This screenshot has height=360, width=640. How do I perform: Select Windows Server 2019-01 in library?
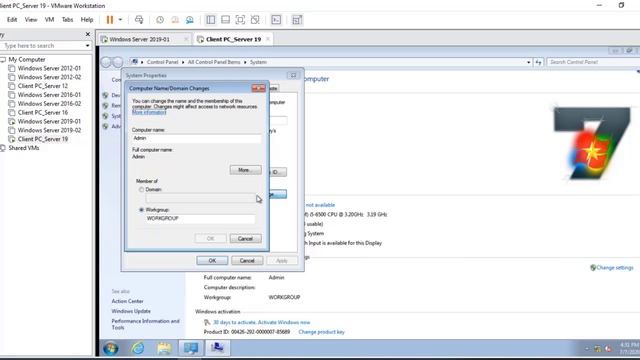49,121
